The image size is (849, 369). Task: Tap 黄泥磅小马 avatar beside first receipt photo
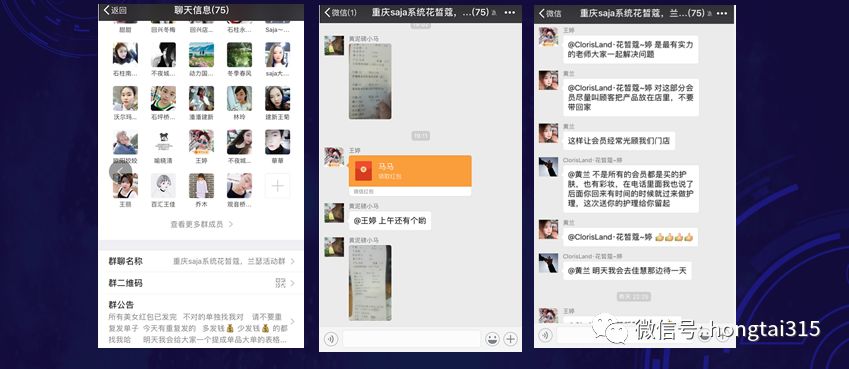point(334,46)
